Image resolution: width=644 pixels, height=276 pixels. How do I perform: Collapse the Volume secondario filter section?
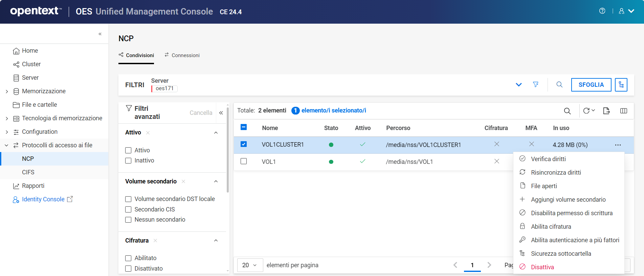point(216,181)
